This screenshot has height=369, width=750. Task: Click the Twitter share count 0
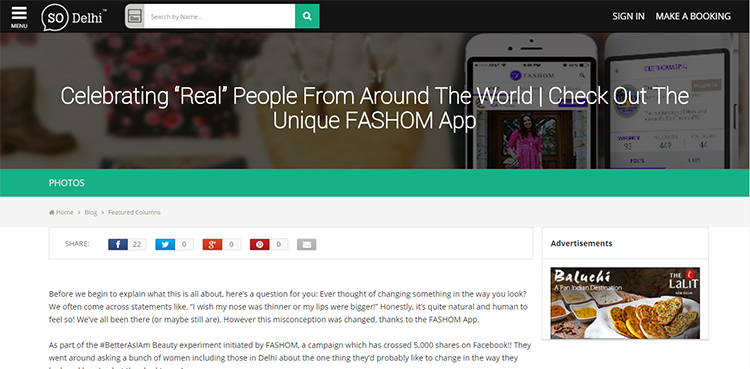pyautogui.click(x=184, y=245)
